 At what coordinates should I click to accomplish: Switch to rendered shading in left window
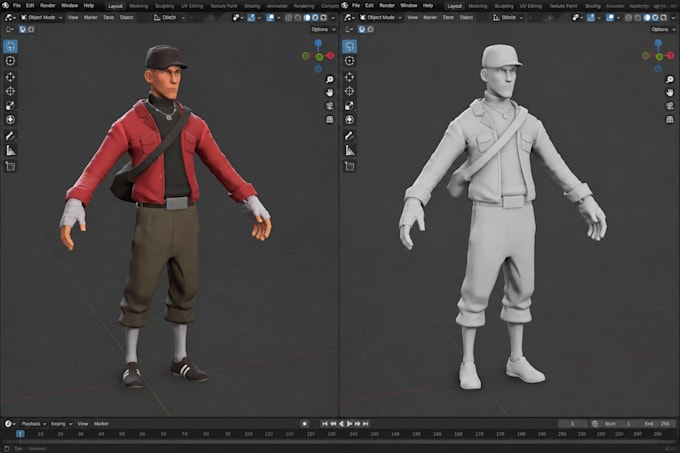(x=324, y=18)
